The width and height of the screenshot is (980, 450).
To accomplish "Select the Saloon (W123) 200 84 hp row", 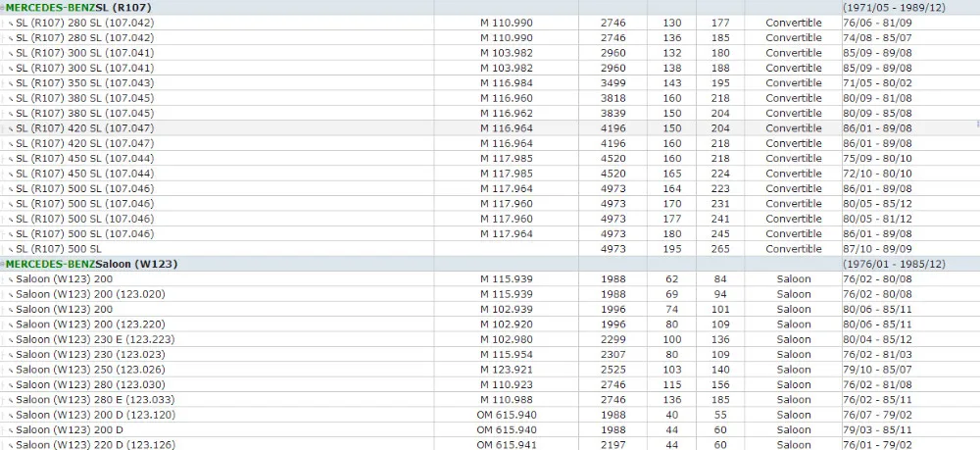I will 490,279.
